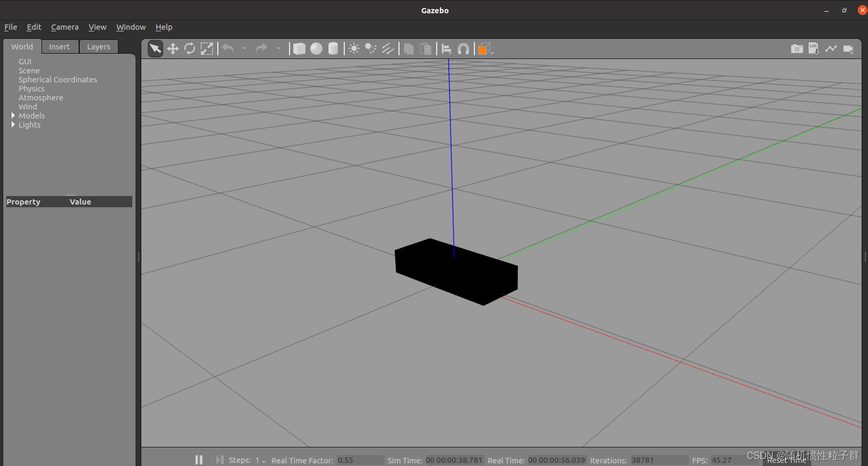This screenshot has height=466, width=868.
Task: Open the Help menu
Action: tap(164, 27)
